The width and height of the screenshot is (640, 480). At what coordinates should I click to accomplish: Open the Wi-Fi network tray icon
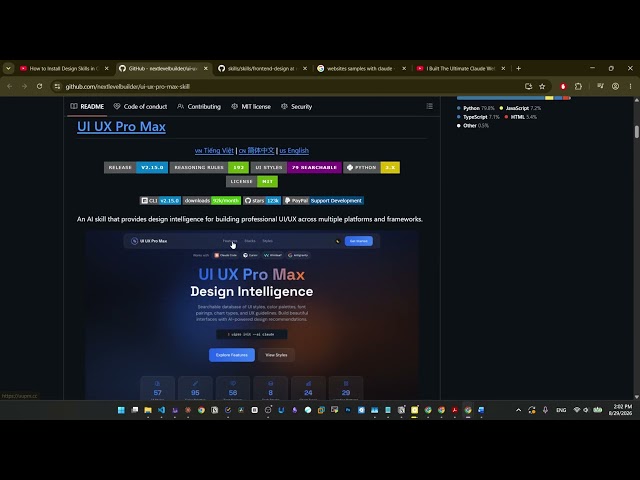(x=577, y=410)
